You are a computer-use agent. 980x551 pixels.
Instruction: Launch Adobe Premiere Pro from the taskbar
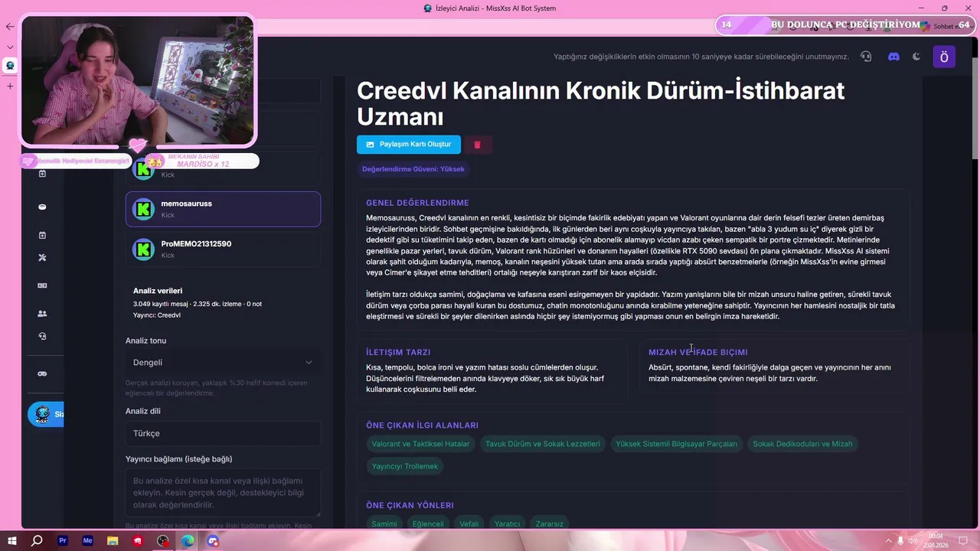tap(63, 540)
